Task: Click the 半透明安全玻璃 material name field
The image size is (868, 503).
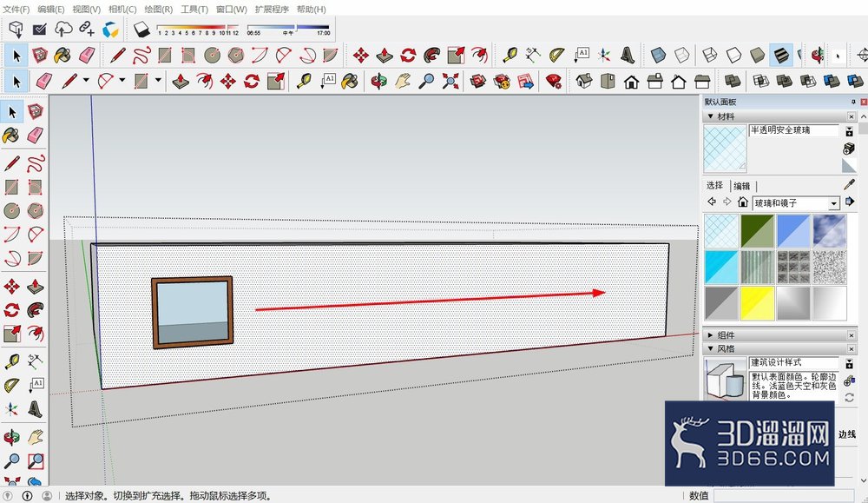Action: click(794, 130)
